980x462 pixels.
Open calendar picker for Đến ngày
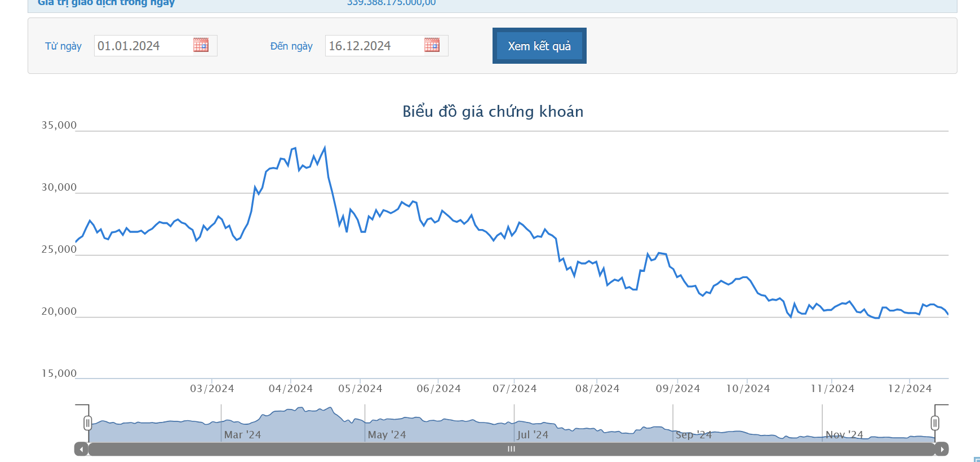432,45
